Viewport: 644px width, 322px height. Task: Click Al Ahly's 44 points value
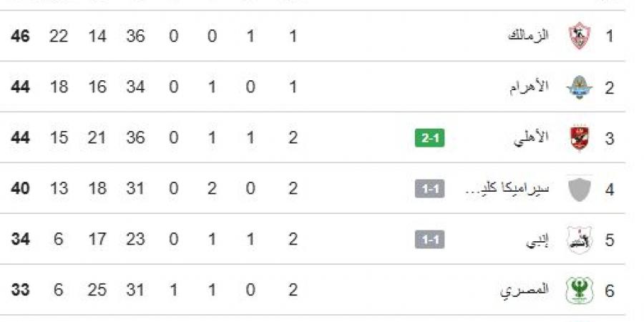pyautogui.click(x=21, y=138)
